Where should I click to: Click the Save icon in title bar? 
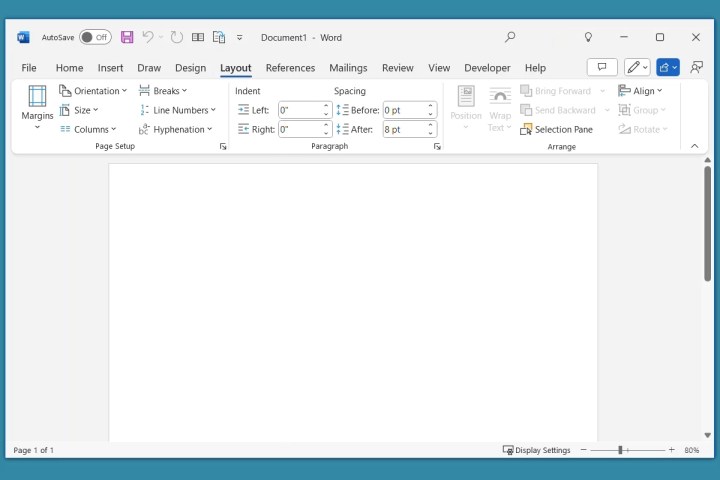coord(127,37)
